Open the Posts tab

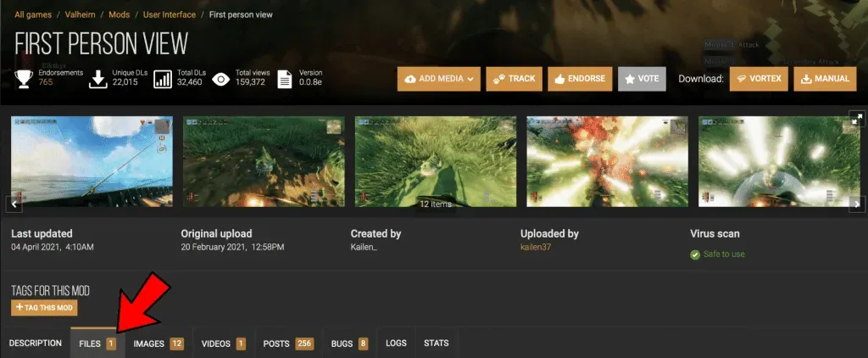point(288,344)
